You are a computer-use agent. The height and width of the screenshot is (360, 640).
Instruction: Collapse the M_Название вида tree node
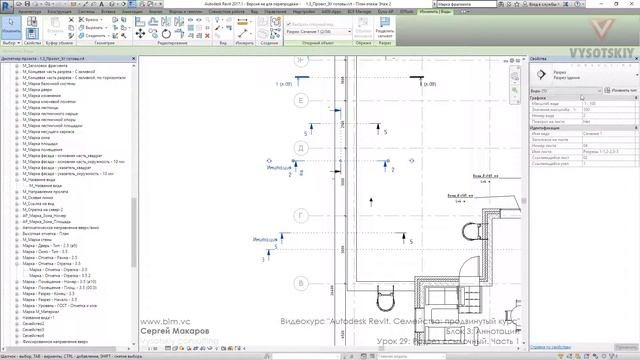pos(17,180)
